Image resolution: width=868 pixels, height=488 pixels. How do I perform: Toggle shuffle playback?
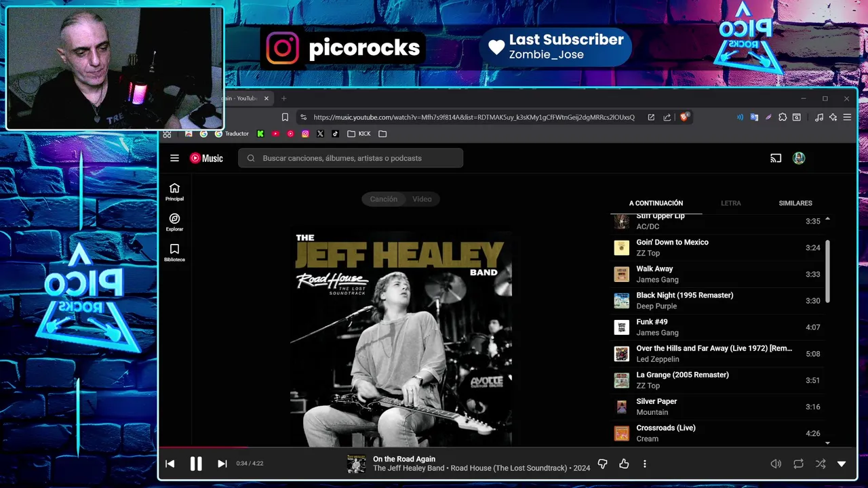point(821,464)
